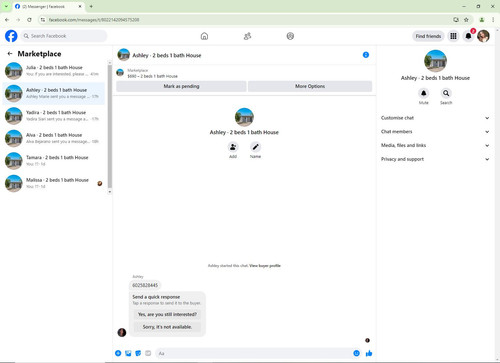The image size is (500, 363).
Task: Open Alva - 2 beds 1 bath House chat
Action: click(54, 138)
